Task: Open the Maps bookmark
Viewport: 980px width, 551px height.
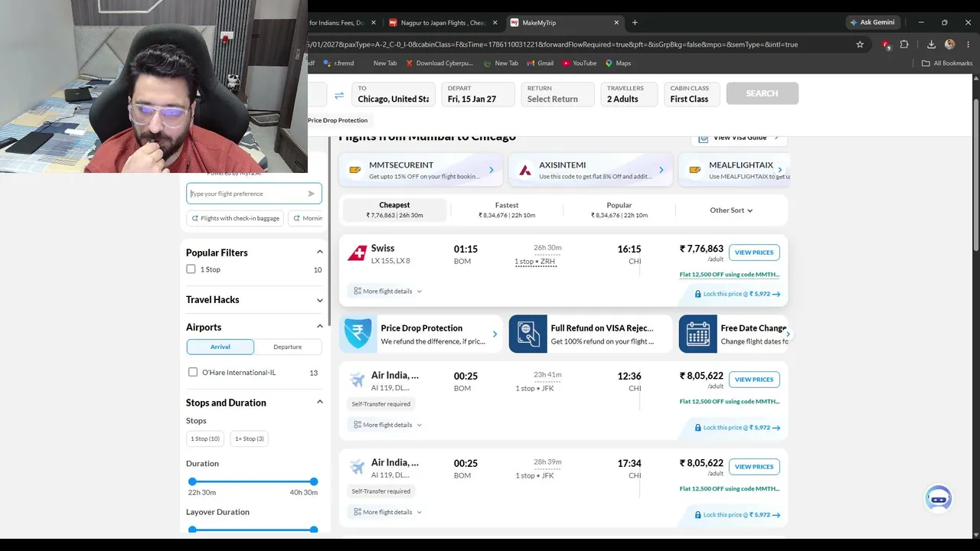Action: (x=618, y=64)
